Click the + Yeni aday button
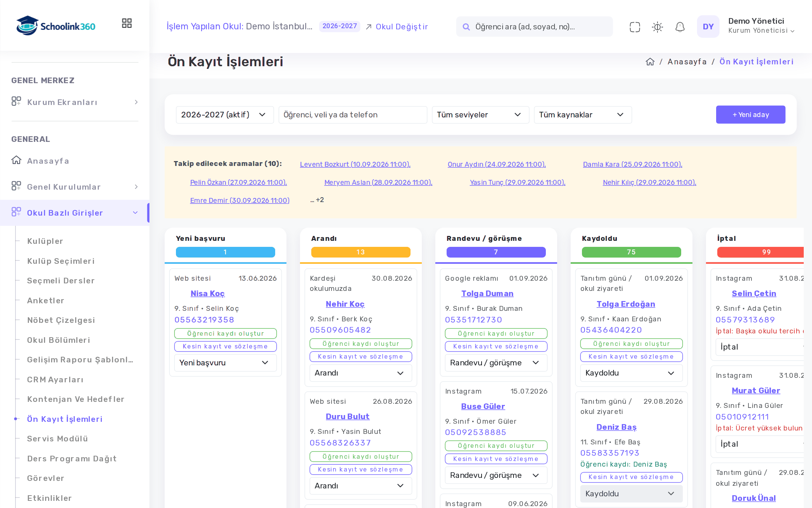This screenshot has height=508, width=812. click(750, 115)
